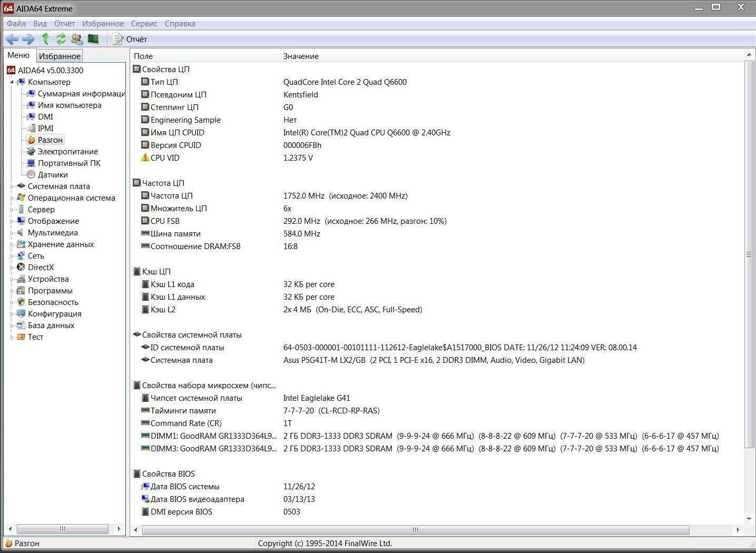Click the Устройства devices icon
Image resolution: width=756 pixels, height=553 pixels.
click(x=21, y=279)
